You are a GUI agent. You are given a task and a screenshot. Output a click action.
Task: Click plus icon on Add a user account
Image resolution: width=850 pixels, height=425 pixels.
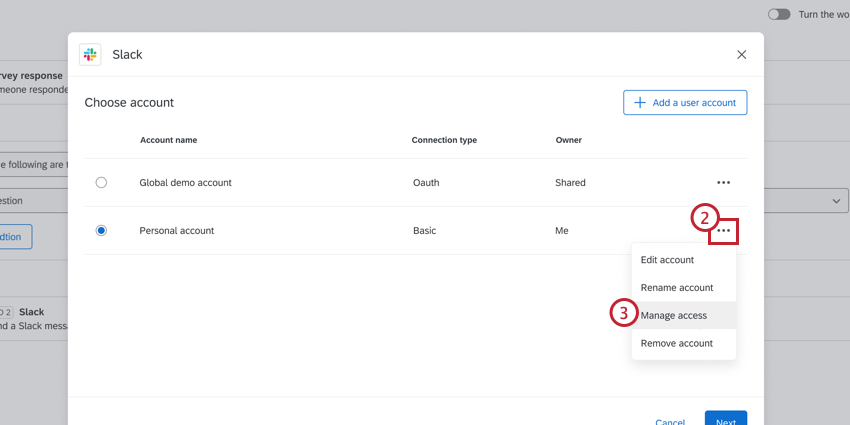640,102
